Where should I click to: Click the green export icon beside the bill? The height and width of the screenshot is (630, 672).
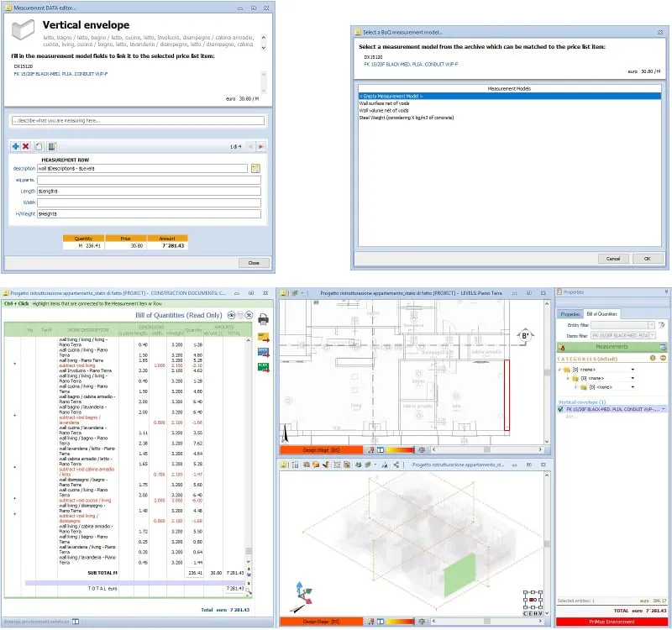point(263,367)
